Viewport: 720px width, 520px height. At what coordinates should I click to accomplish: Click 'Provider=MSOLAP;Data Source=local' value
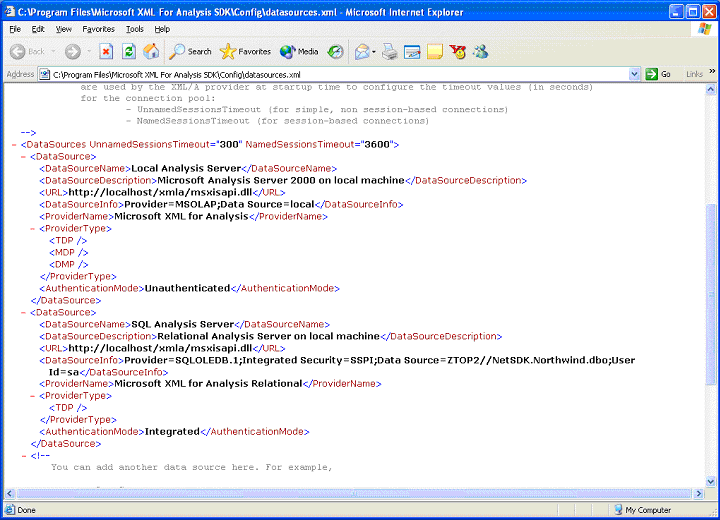[219, 204]
